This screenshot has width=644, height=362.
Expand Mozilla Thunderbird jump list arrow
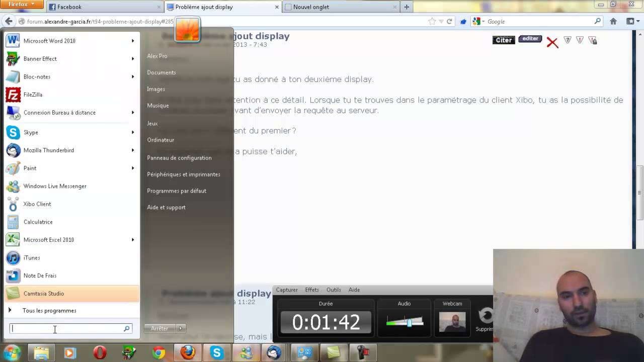(133, 150)
